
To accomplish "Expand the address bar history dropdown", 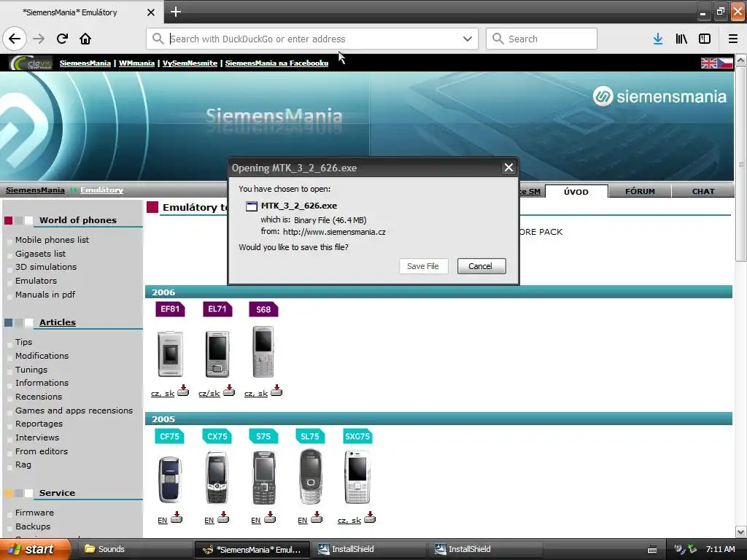I will [x=468, y=39].
